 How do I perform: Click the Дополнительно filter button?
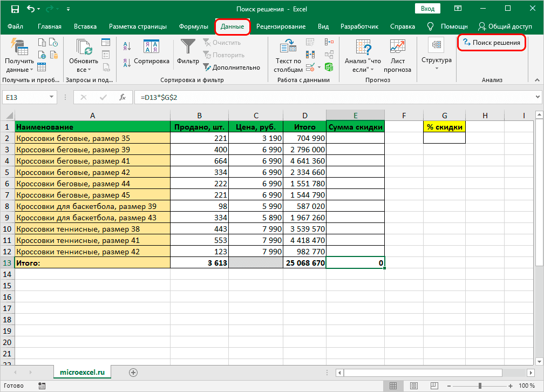pos(232,67)
